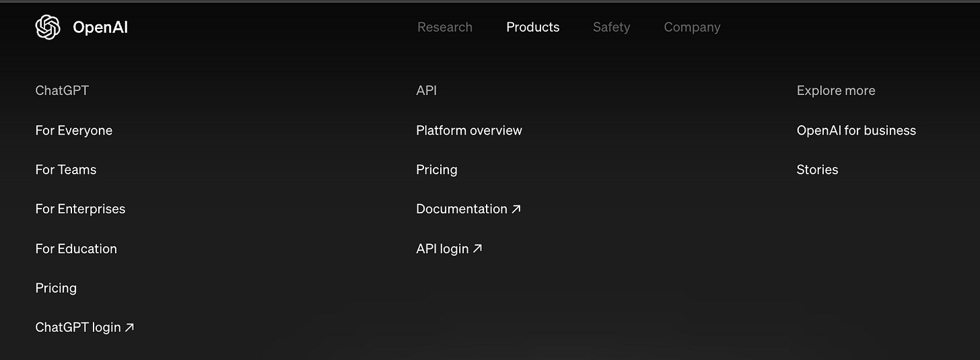Go to Stories page
The height and width of the screenshot is (360, 980).
(817, 170)
